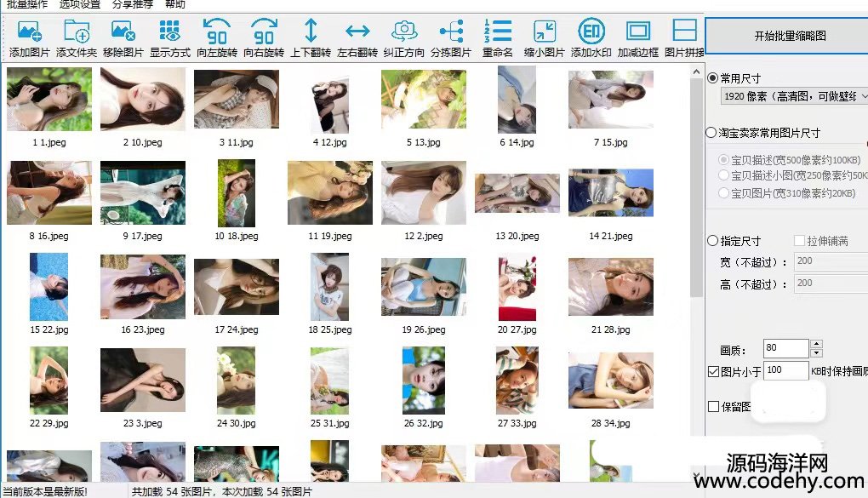Click status text 当前版本是最新版!
Screen dimensions: 868x498
tap(45, 491)
